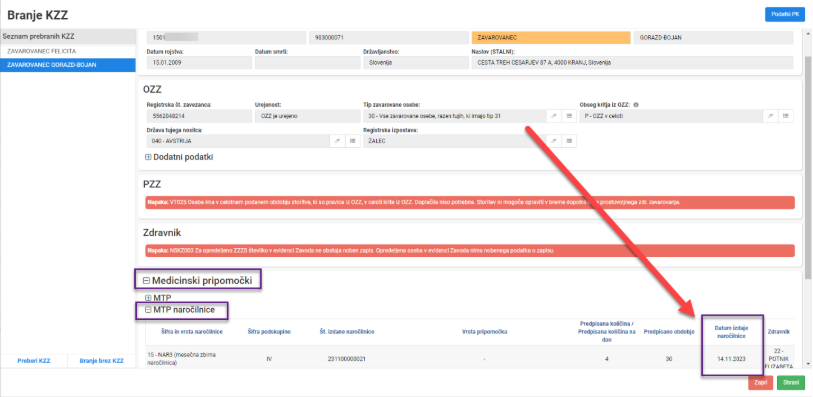Select ZAVAROVANEC GORAZD-BOJAN in the list
The image size is (813, 397).
(68, 65)
